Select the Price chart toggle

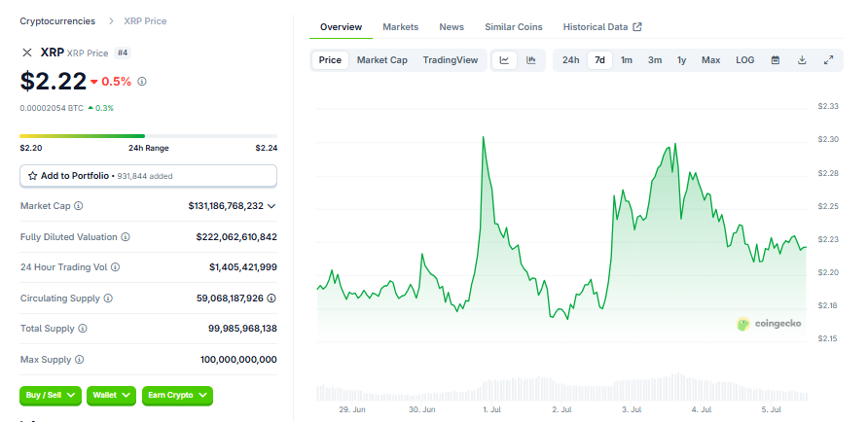point(330,60)
